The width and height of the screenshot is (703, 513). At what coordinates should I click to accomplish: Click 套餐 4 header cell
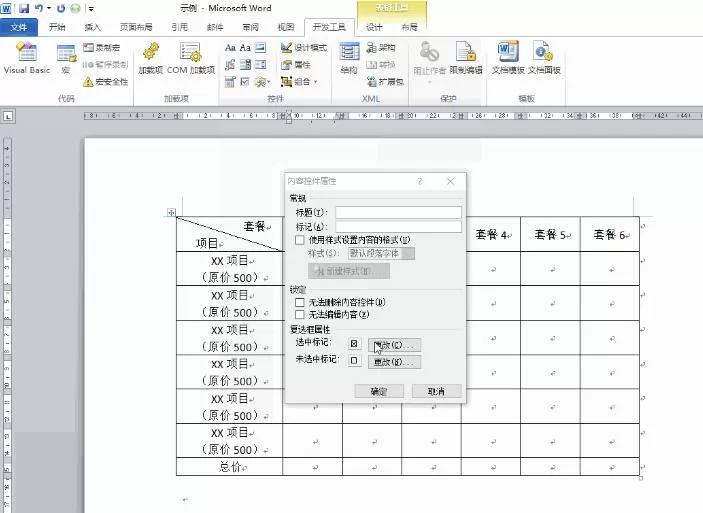491,234
